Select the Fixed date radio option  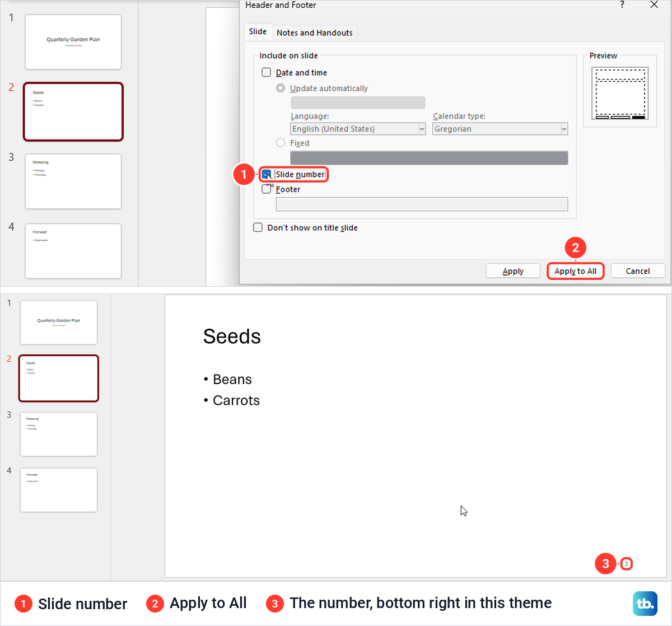281,143
